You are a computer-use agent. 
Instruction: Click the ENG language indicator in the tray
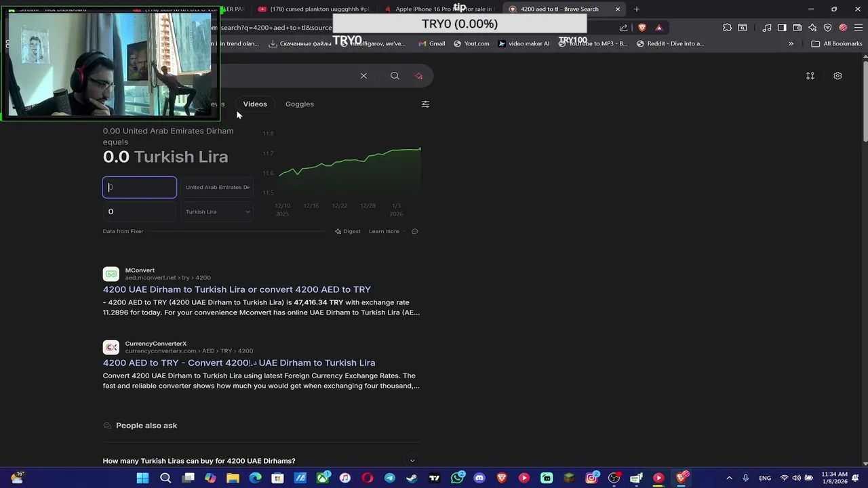point(764,478)
